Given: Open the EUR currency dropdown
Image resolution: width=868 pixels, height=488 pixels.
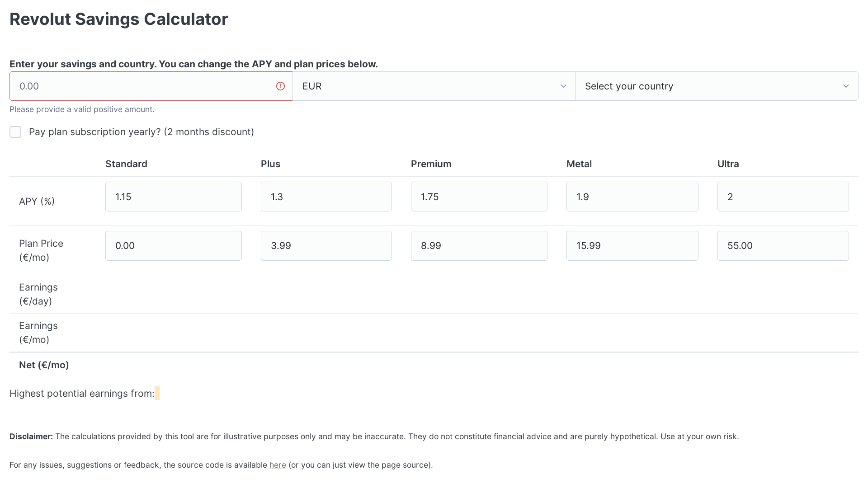Looking at the screenshot, I should pyautogui.click(x=434, y=86).
